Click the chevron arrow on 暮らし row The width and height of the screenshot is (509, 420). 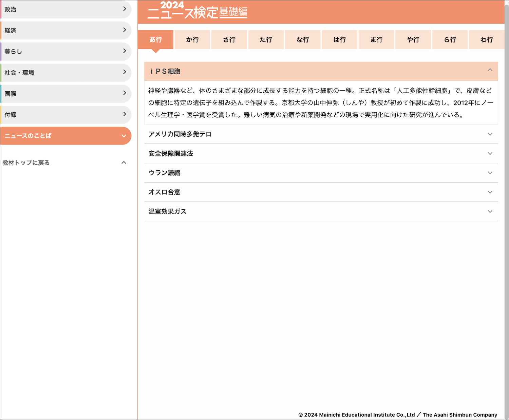pyautogui.click(x=125, y=51)
